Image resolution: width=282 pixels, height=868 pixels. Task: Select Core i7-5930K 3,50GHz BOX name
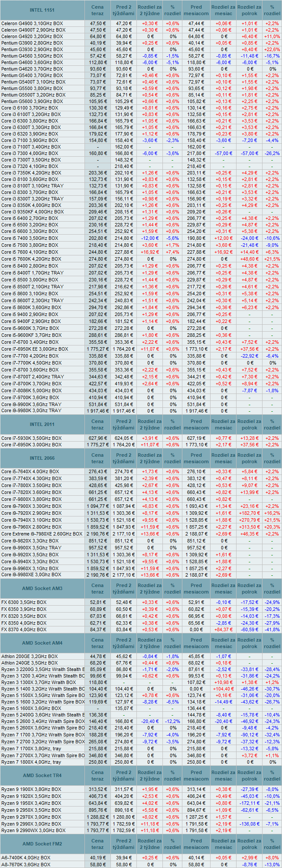pos(31,438)
